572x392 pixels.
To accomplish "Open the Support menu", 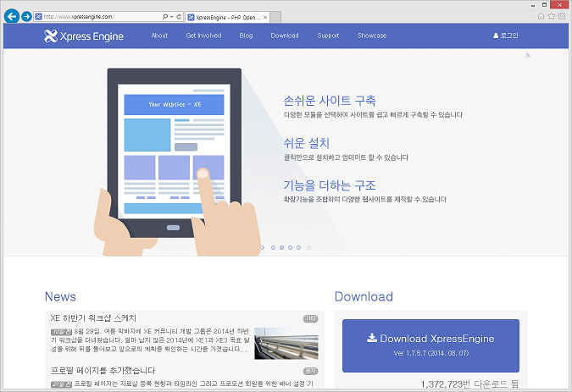I will coord(328,36).
